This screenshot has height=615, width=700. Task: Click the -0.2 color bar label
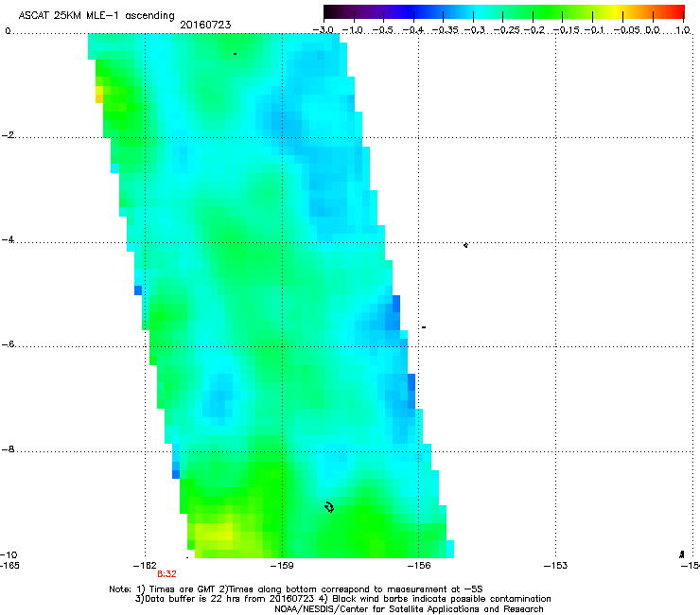point(534,30)
